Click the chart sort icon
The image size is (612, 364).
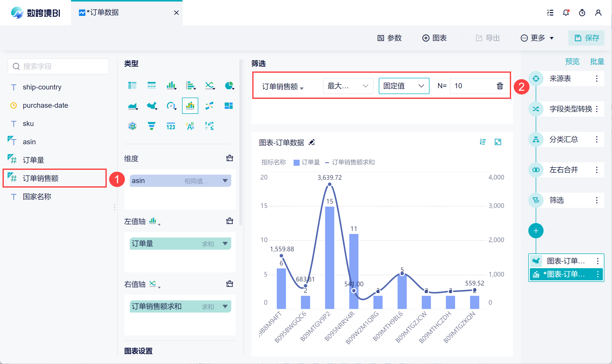[x=483, y=142]
